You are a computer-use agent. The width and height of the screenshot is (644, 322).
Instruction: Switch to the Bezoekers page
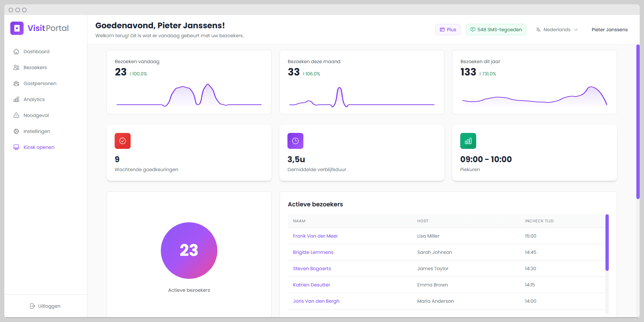(35, 67)
